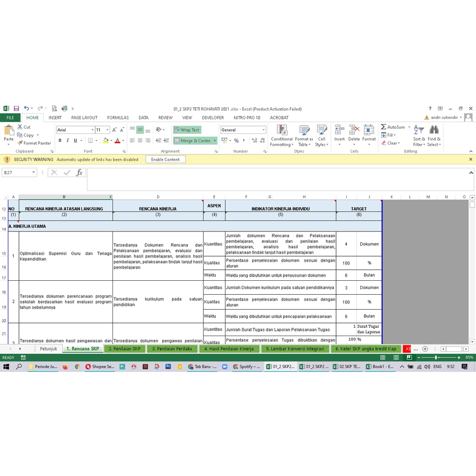Expand the Merge & Center options

215,140
